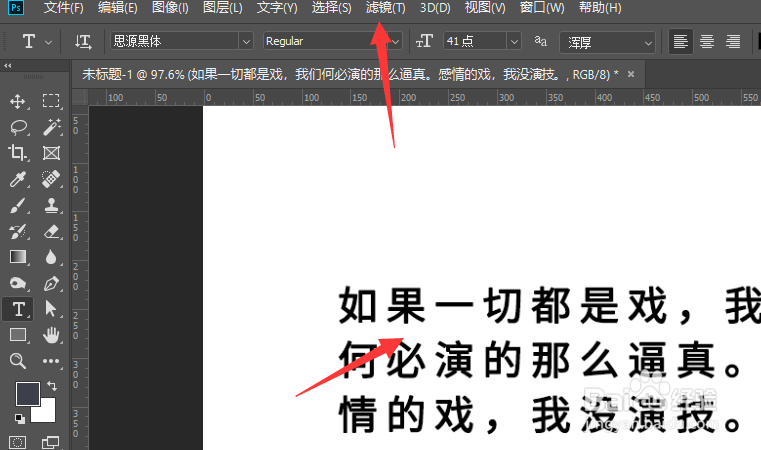Open the 视图(V) menu

(485, 8)
